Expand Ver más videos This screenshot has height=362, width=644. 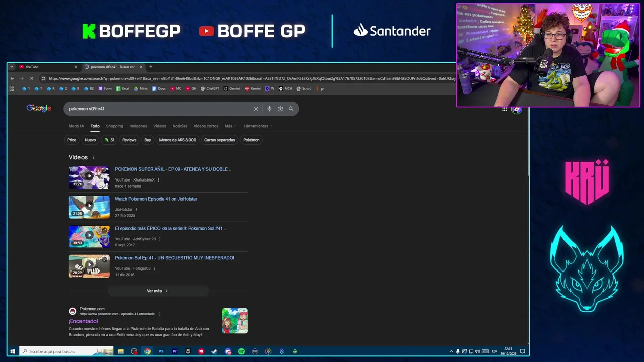click(157, 291)
